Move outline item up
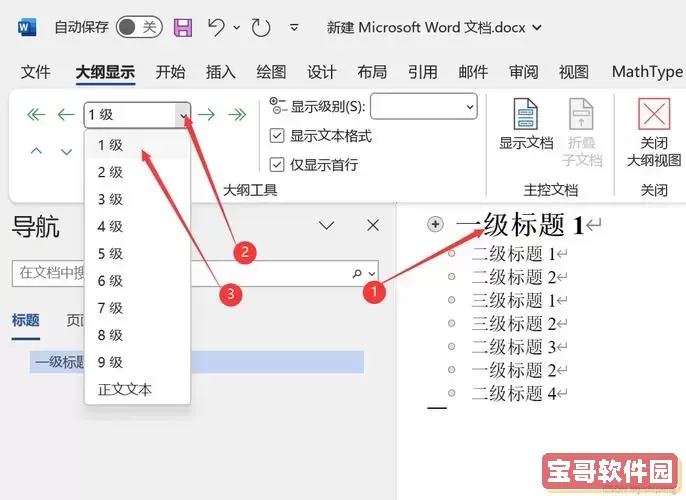This screenshot has height=500, width=686. click(36, 151)
